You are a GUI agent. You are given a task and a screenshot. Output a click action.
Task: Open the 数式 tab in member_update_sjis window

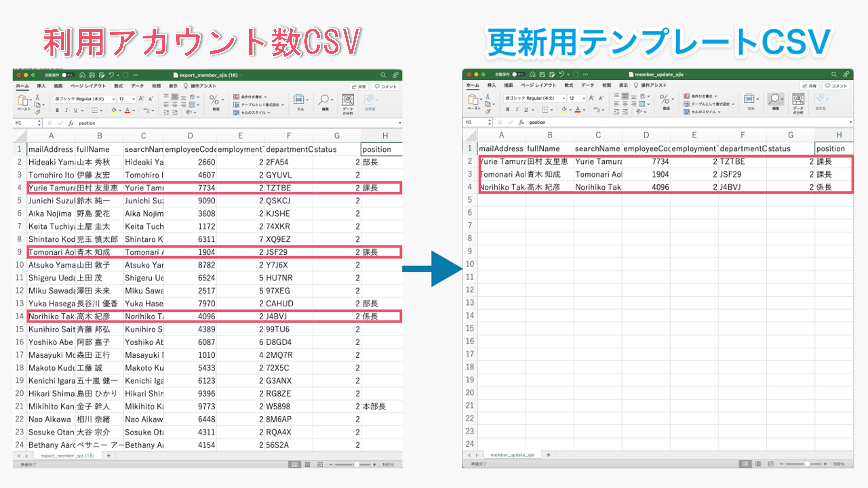pyautogui.click(x=569, y=85)
